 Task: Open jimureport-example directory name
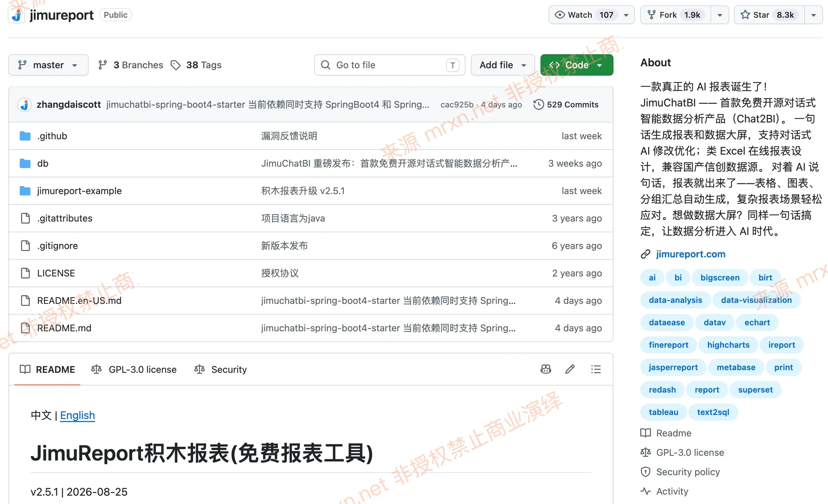tap(79, 191)
